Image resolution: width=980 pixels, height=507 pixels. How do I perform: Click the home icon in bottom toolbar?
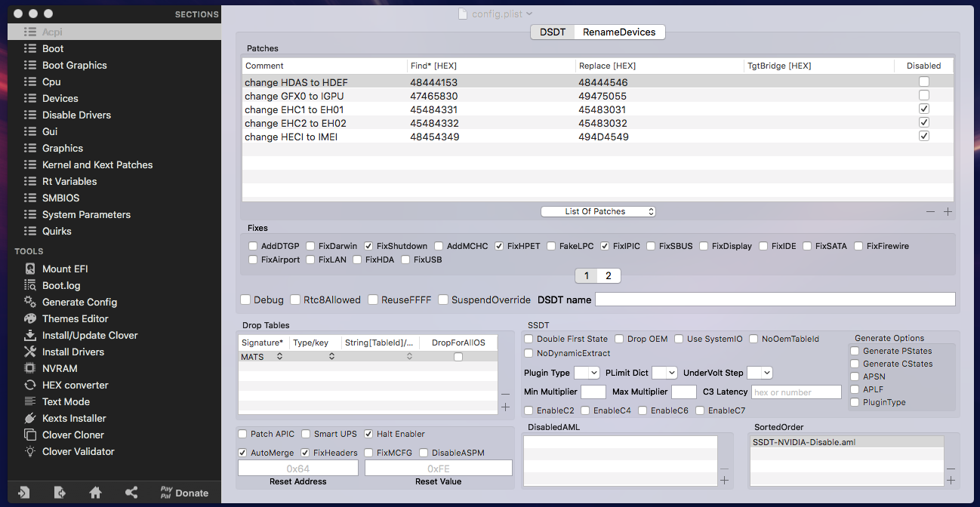pyautogui.click(x=95, y=493)
